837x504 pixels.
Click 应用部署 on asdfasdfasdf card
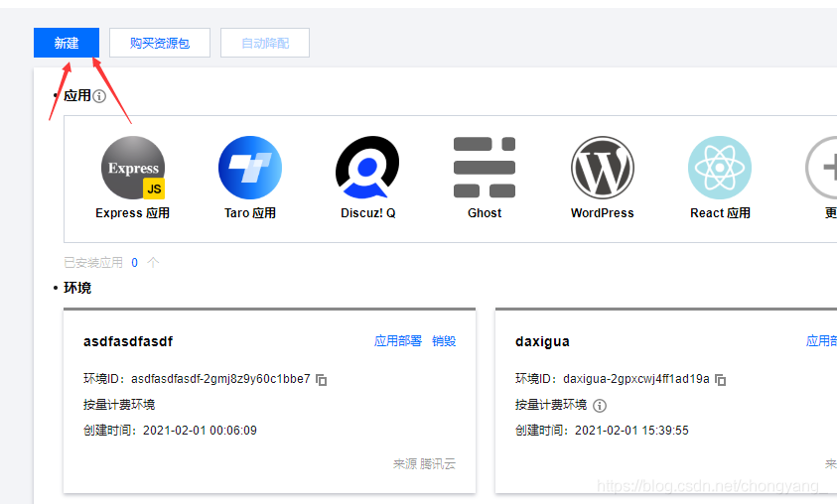tap(398, 341)
